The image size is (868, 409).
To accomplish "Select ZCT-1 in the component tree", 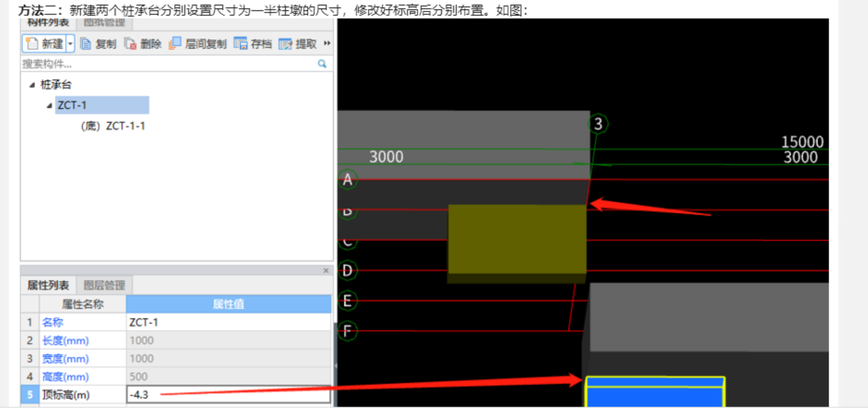I will pyautogui.click(x=102, y=105).
